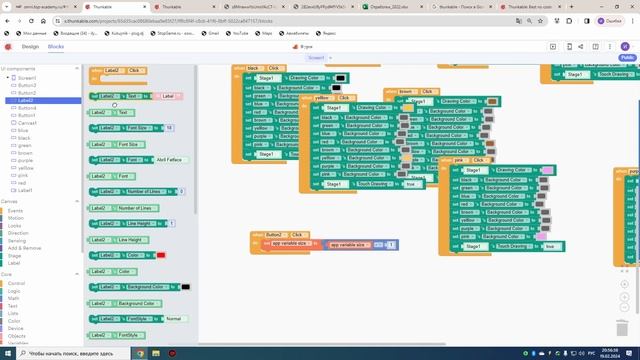
Task: Click the Public project badge
Action: click(x=627, y=58)
